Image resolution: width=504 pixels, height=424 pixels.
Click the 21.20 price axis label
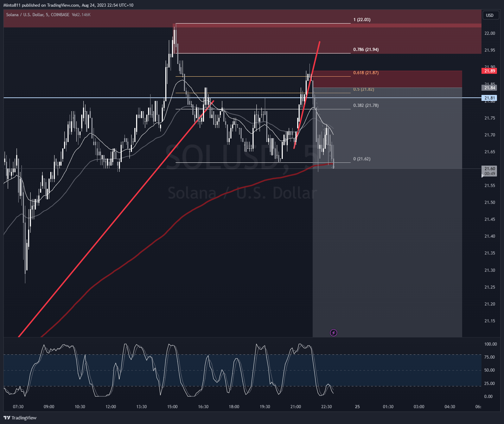[x=490, y=304]
